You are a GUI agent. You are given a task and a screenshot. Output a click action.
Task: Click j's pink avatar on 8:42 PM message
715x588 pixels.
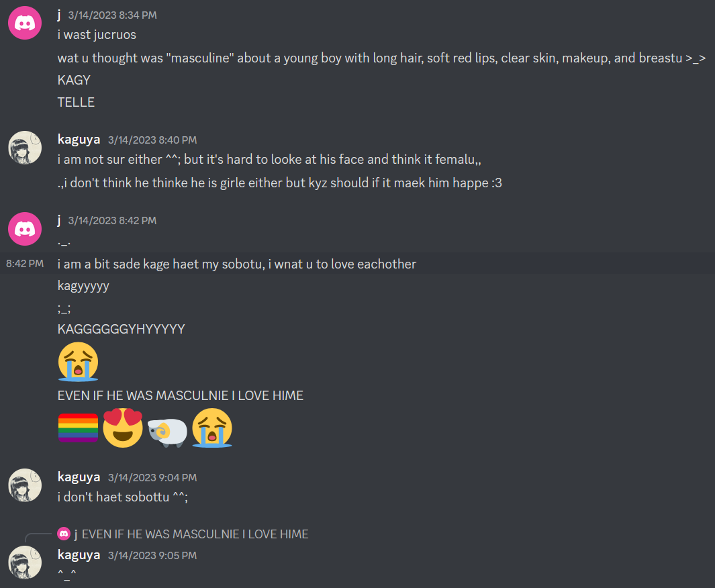(x=25, y=229)
